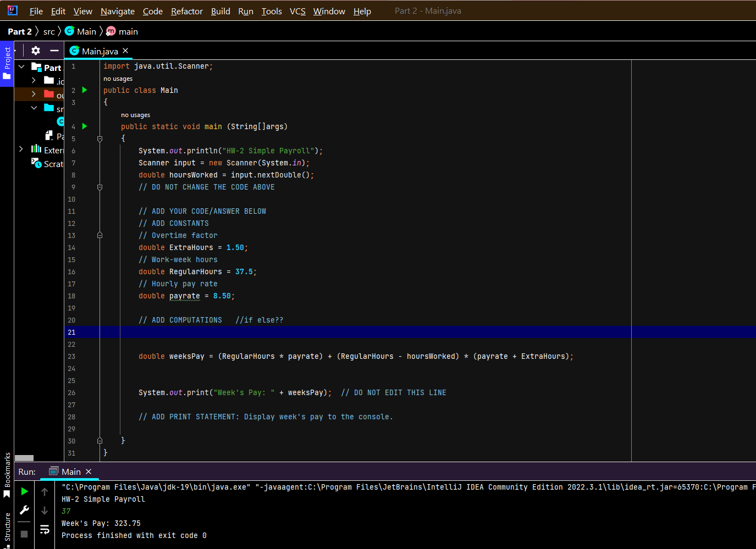Open the Edit menu
756x549 pixels.
point(58,11)
